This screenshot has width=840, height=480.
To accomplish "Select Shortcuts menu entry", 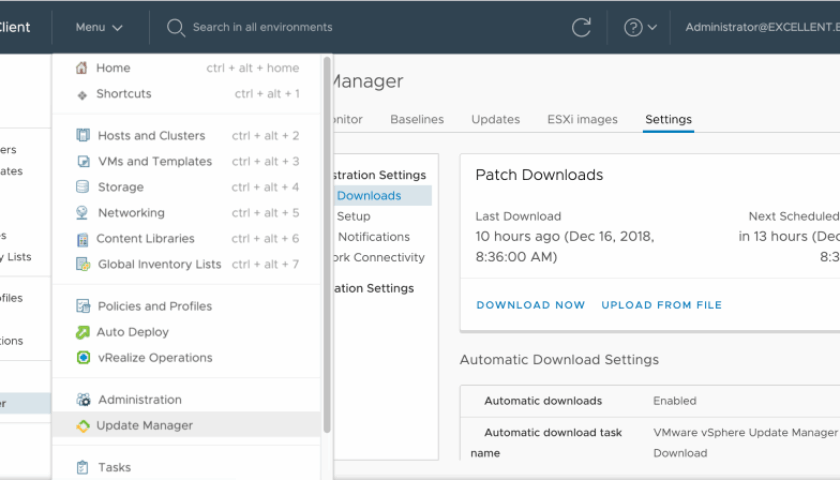I will (187, 94).
